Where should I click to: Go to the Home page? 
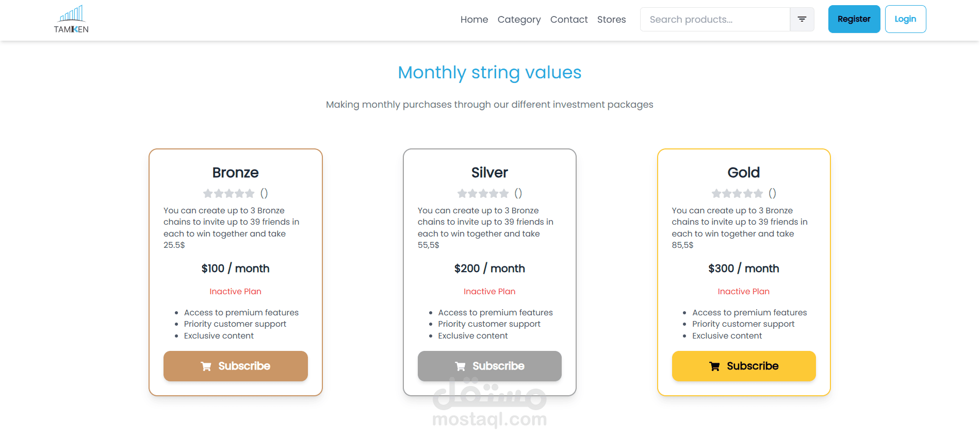[474, 20]
